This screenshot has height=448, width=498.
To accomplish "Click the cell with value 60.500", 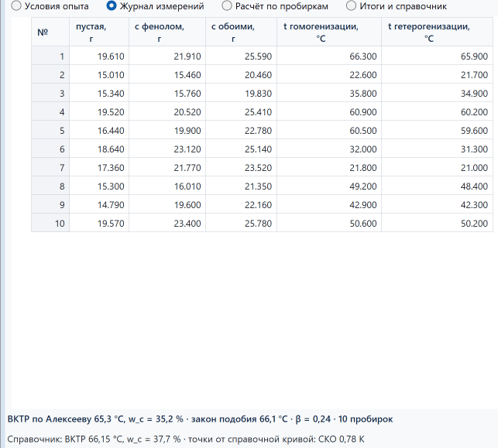I will [329, 131].
